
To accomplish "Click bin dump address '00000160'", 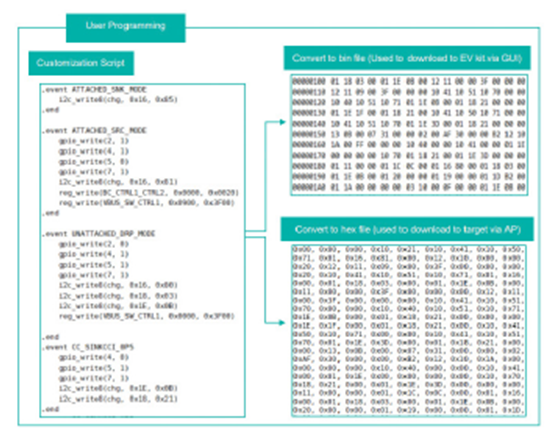I will pos(309,145).
